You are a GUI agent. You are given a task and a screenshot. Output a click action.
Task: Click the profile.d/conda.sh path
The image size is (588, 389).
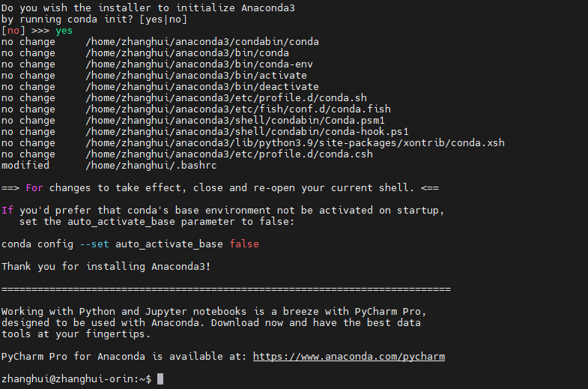[x=226, y=98]
